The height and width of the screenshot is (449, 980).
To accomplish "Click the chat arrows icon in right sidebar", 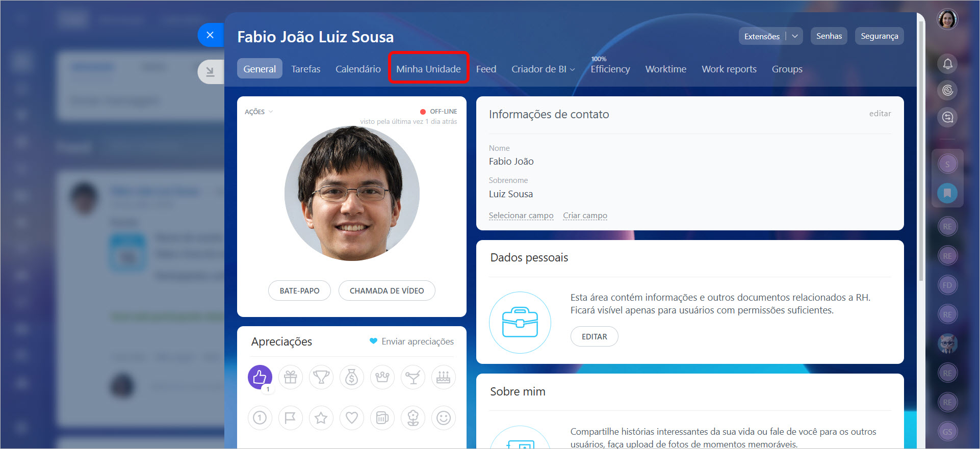I will [x=947, y=118].
